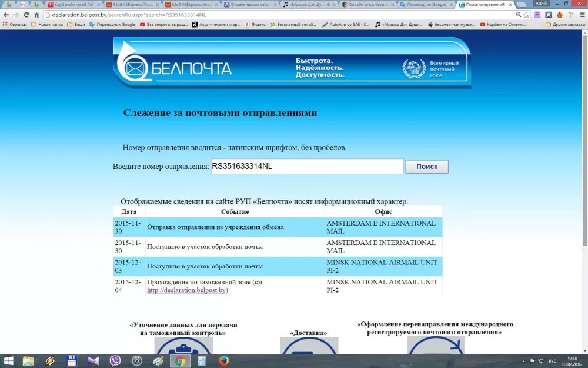
Task: Launch Firefox from the taskbar
Action: (222, 360)
